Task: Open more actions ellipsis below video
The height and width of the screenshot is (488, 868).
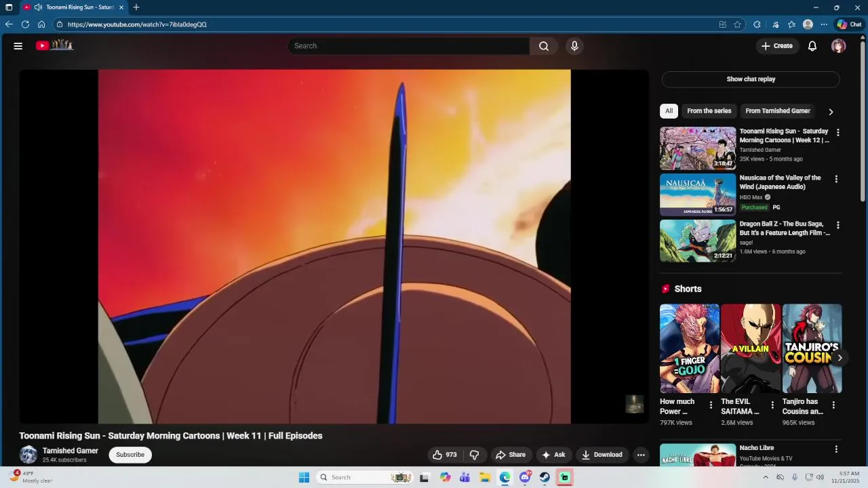Action: pyautogui.click(x=641, y=455)
